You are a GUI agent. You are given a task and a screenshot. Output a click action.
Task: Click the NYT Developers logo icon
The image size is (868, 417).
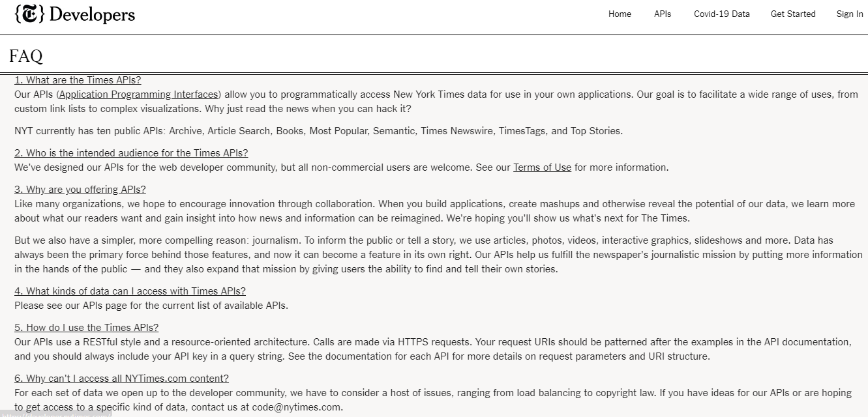tap(29, 14)
